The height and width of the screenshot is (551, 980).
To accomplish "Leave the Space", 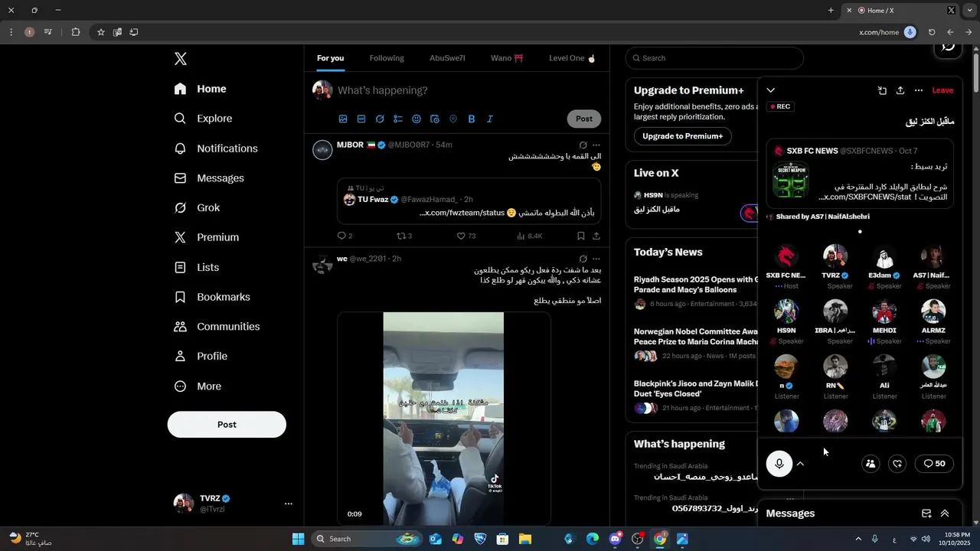I will (942, 90).
